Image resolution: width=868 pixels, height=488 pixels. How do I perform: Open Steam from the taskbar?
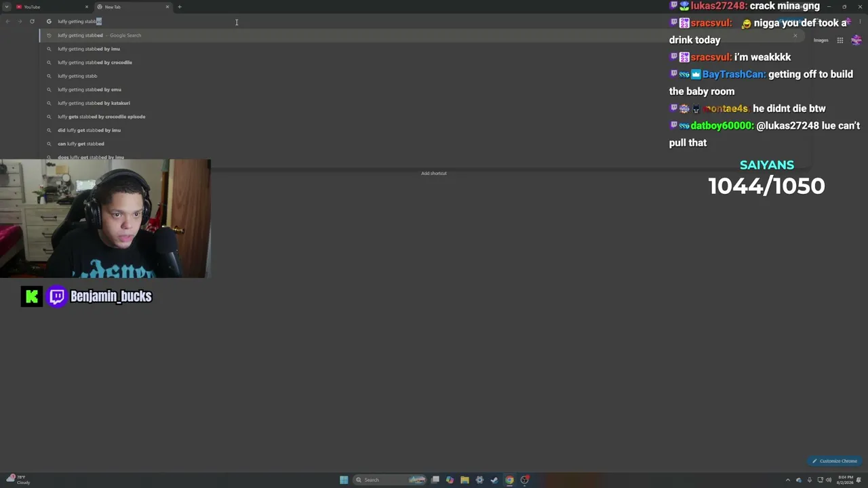click(494, 480)
